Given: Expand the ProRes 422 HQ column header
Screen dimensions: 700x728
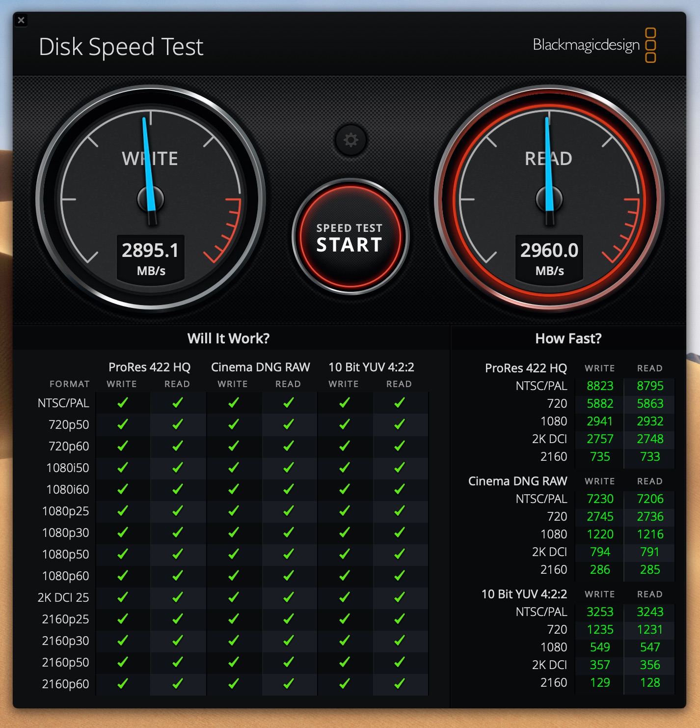Looking at the screenshot, I should click(x=149, y=367).
